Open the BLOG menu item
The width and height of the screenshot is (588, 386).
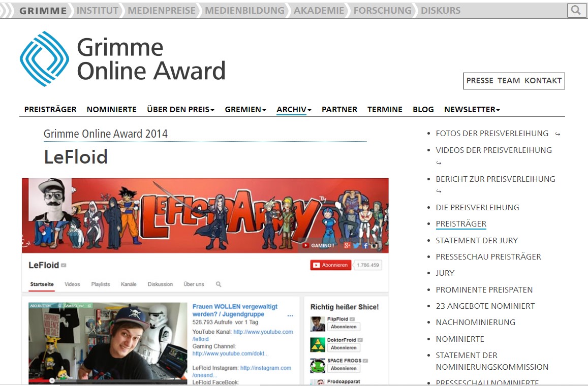[423, 109]
